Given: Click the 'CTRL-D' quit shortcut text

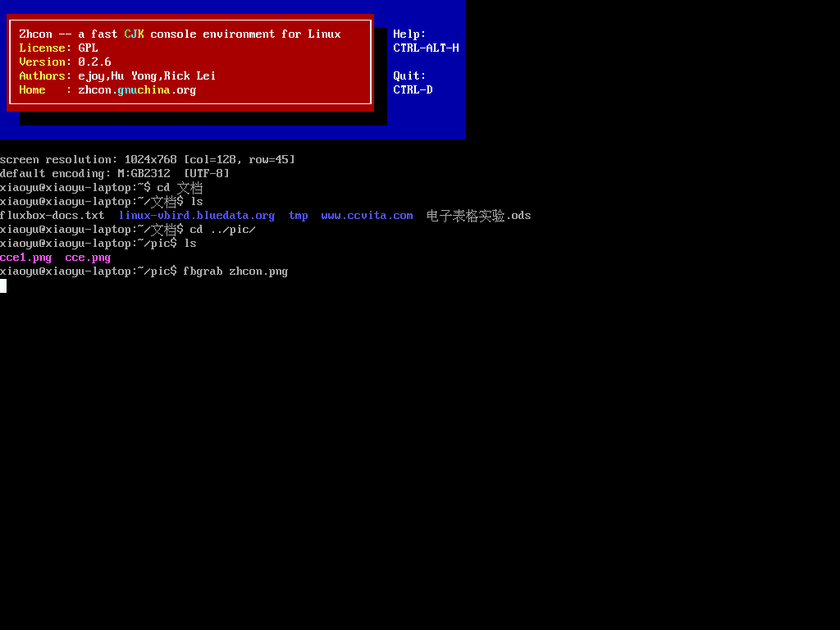Looking at the screenshot, I should [413, 90].
